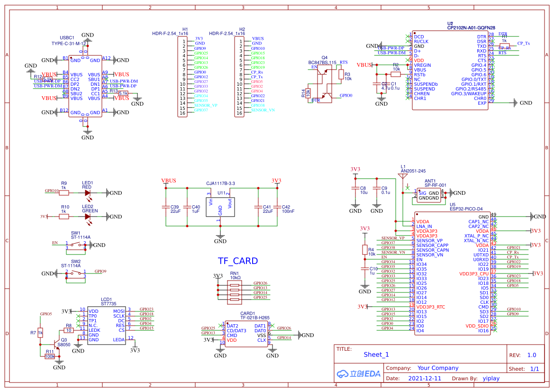Select the USBC1 Type-C connector symbol
Viewport: 554px width, 392px height.
click(84, 85)
